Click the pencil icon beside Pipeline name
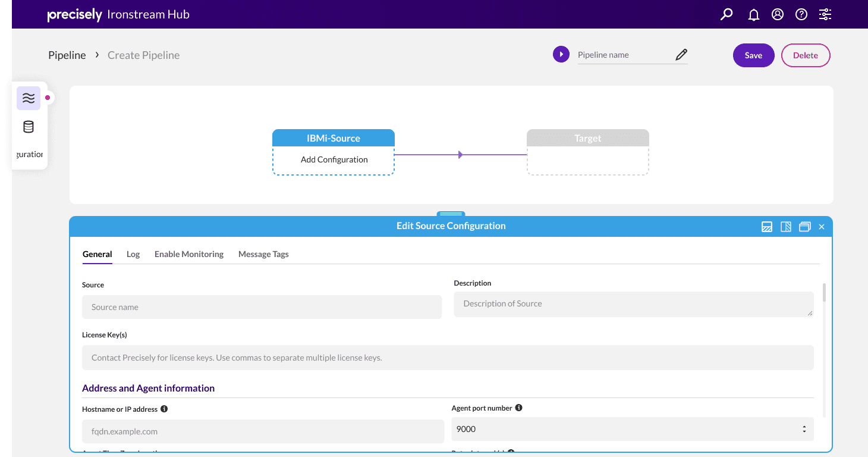The height and width of the screenshot is (457, 868). click(x=681, y=55)
